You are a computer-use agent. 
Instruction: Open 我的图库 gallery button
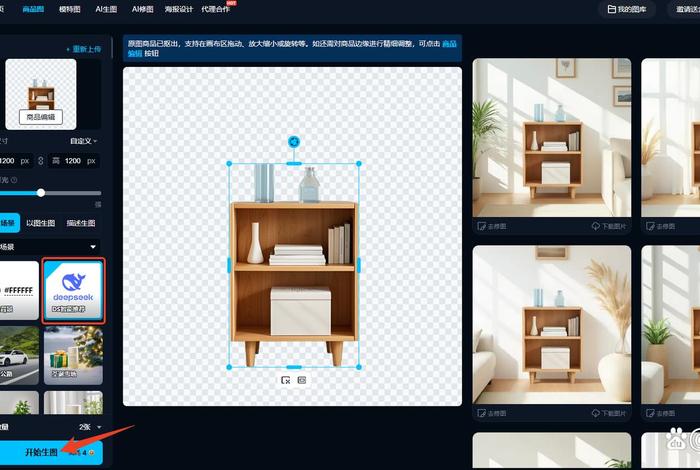[x=627, y=9]
